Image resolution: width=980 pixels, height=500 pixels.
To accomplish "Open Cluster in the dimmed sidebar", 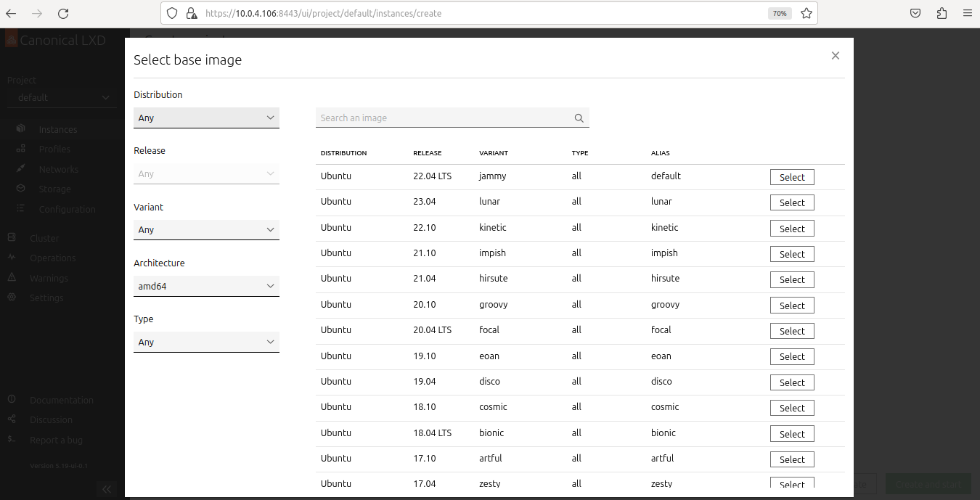I will pos(44,238).
